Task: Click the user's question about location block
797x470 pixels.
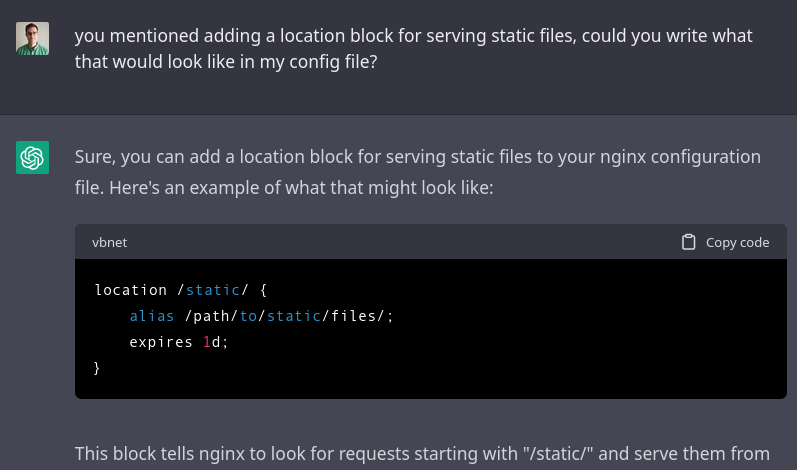Action: [413, 49]
